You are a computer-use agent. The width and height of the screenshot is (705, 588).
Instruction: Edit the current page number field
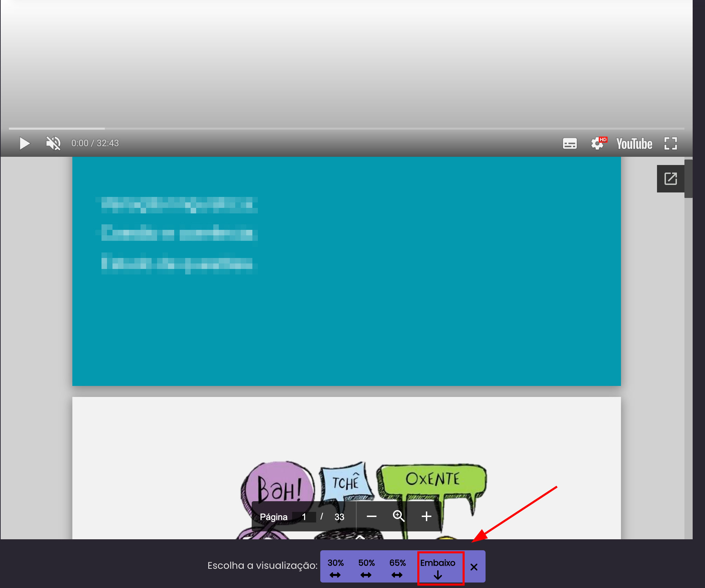[x=304, y=517]
